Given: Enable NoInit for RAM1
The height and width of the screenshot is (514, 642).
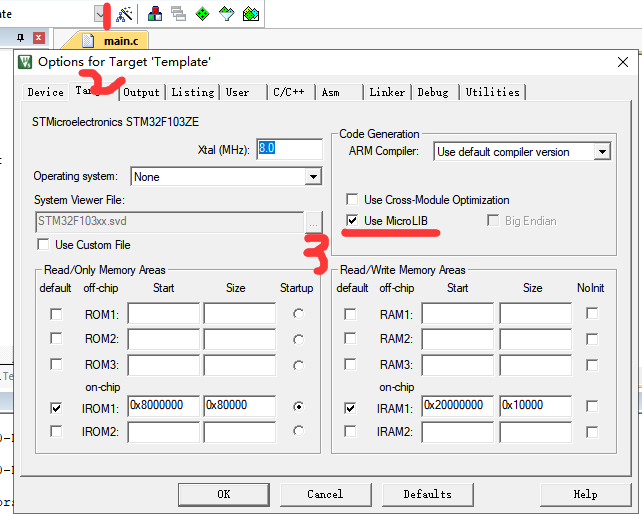Looking at the screenshot, I should [592, 313].
